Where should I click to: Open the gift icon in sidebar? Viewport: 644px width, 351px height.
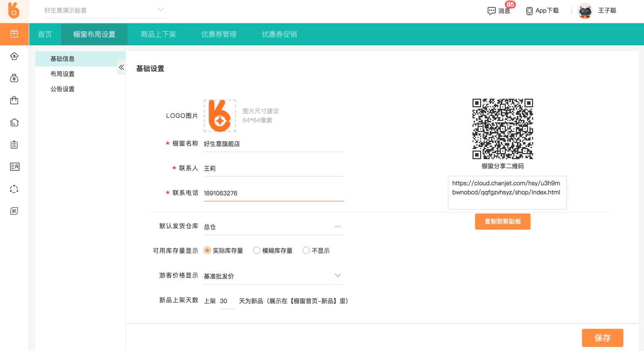(14, 34)
